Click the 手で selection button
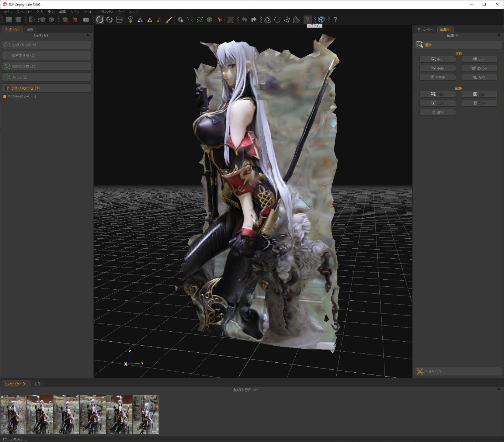The image size is (504, 442). click(x=438, y=59)
